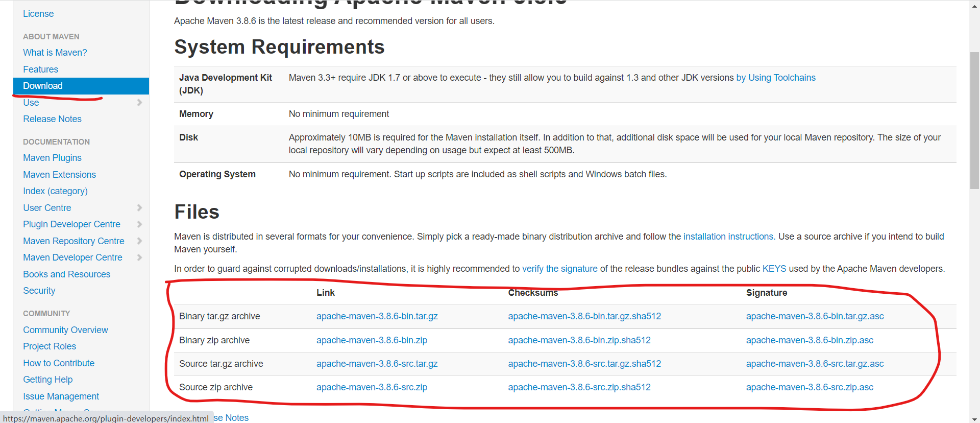
Task: Open Release Notes in sidebar
Action: click(52, 119)
